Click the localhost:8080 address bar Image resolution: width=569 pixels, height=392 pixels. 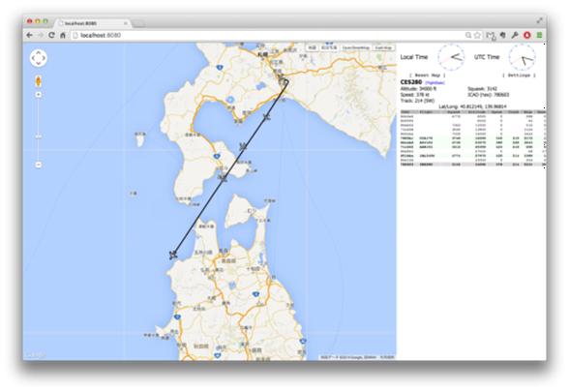point(269,35)
